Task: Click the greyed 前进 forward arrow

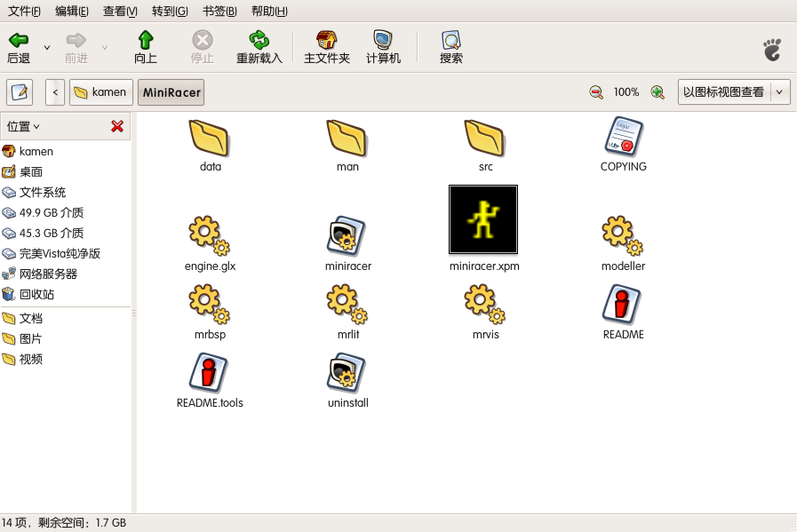Action: 76,47
